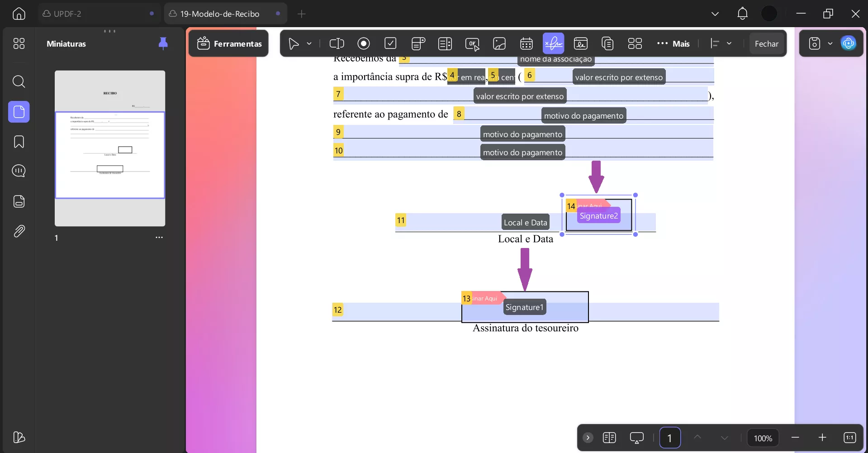The width and height of the screenshot is (868, 453).
Task: Select the checkbox form tool
Action: click(390, 43)
